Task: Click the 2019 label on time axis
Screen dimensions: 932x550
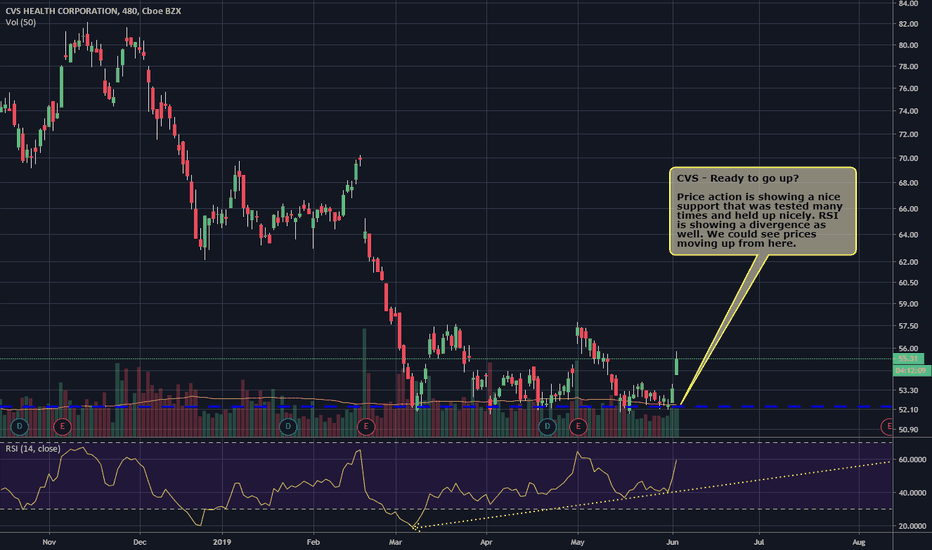Action: [222, 542]
